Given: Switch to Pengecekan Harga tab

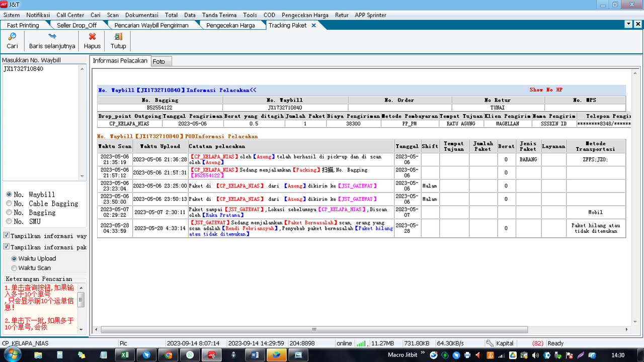Looking at the screenshot, I should point(230,25).
